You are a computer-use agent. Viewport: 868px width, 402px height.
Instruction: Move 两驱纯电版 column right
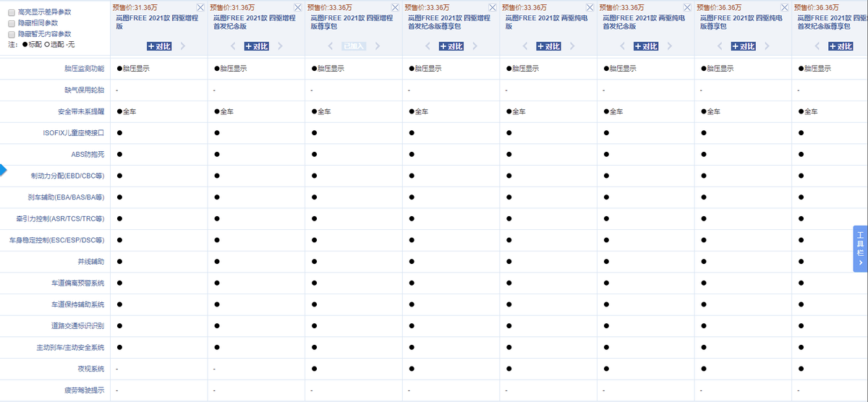coord(572,46)
